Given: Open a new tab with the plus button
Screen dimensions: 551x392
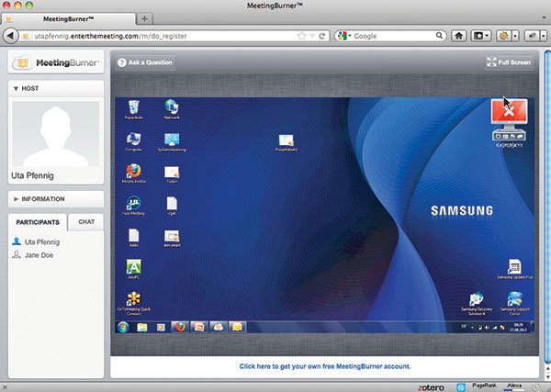Looking at the screenshot, I should [x=145, y=18].
